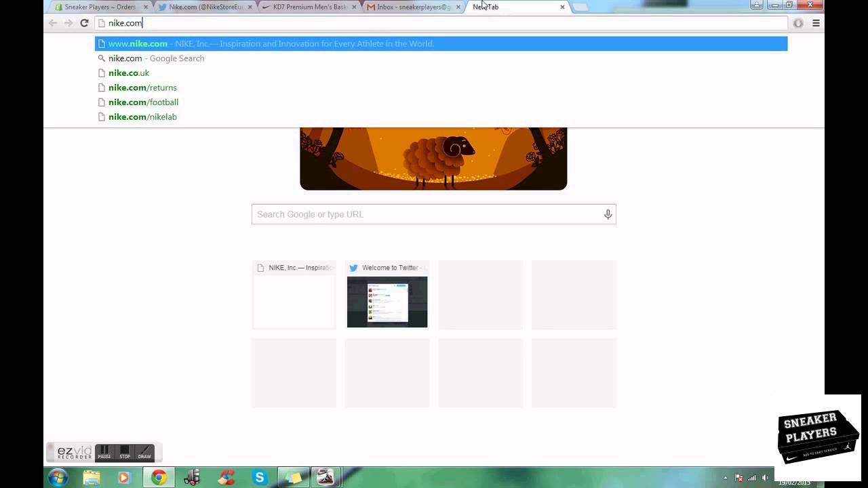Image resolution: width=868 pixels, height=488 pixels.
Task: Click the address bar containing nike.com
Action: [441, 23]
